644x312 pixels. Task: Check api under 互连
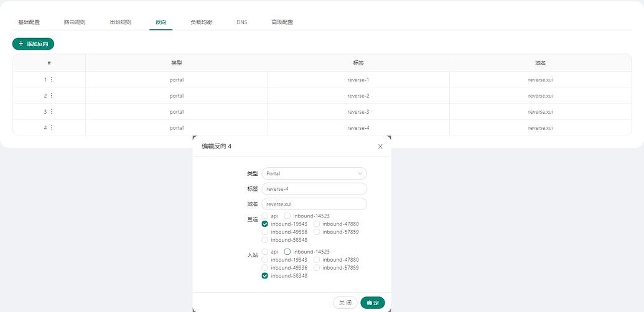(265, 216)
